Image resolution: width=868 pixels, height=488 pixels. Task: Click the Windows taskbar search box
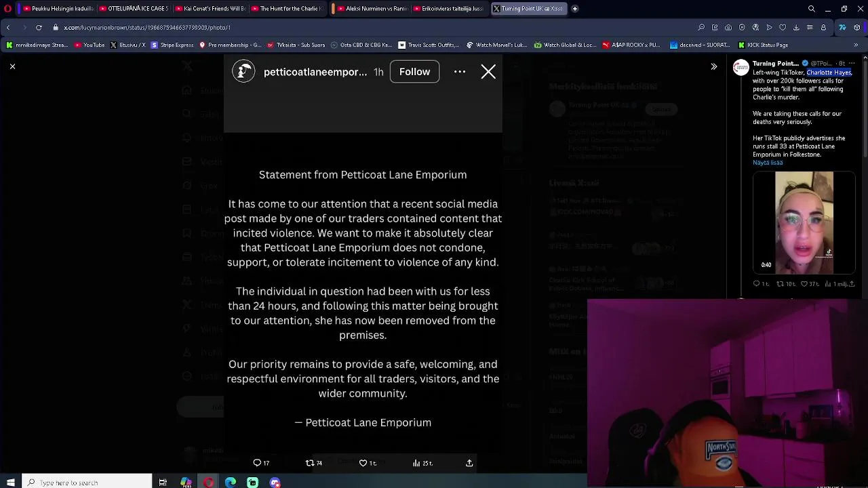tap(87, 483)
